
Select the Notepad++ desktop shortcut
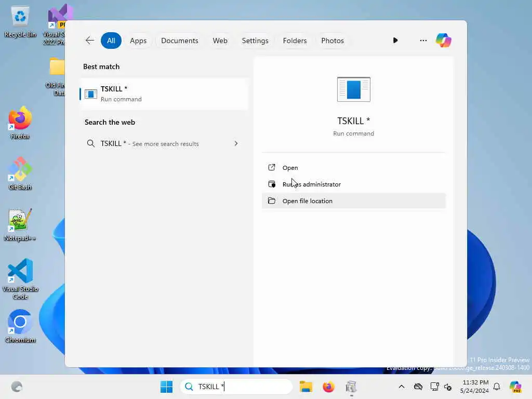pyautogui.click(x=20, y=224)
